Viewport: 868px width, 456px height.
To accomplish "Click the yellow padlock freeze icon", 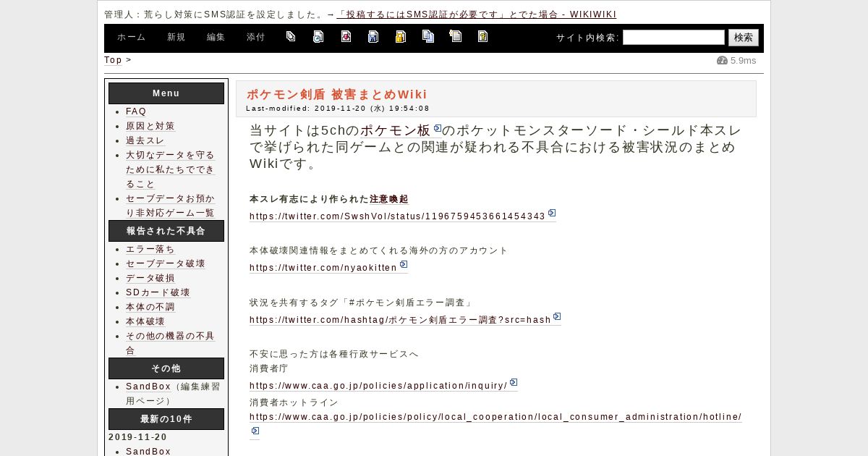I will coord(400,36).
